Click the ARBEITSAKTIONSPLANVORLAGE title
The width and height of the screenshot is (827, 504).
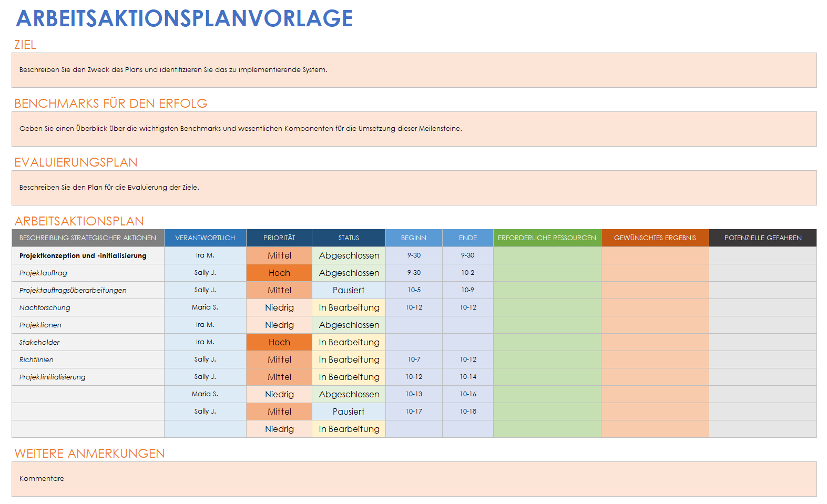(185, 18)
